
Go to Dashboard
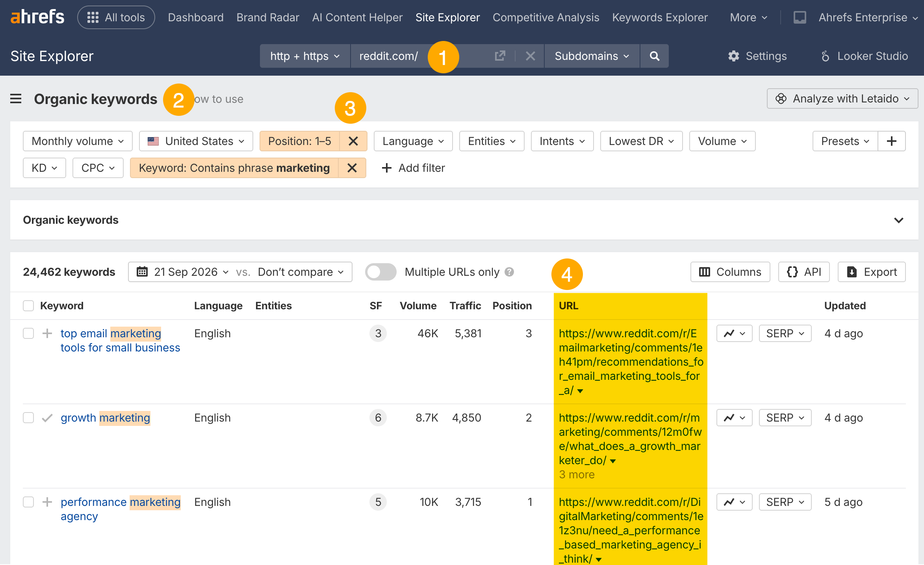pos(196,17)
